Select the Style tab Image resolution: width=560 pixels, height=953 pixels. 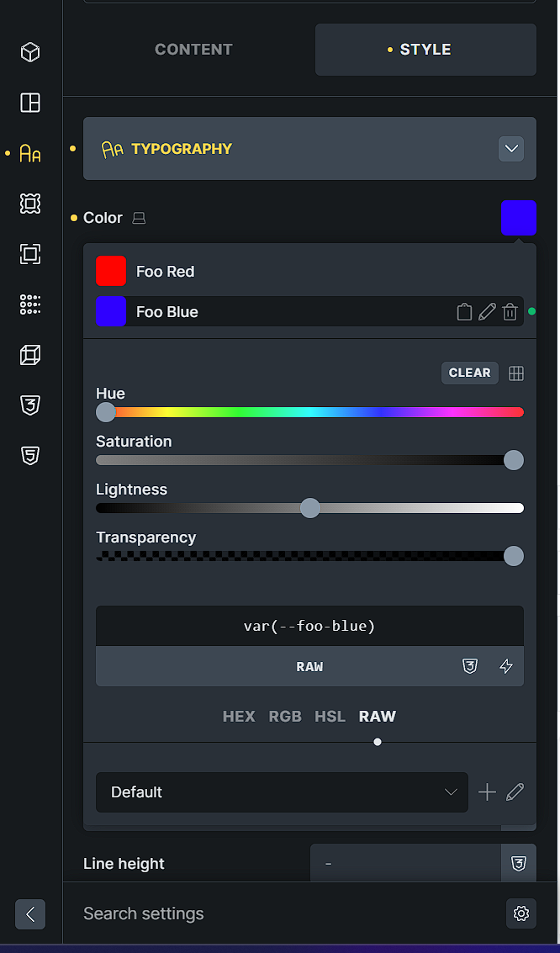pos(425,50)
